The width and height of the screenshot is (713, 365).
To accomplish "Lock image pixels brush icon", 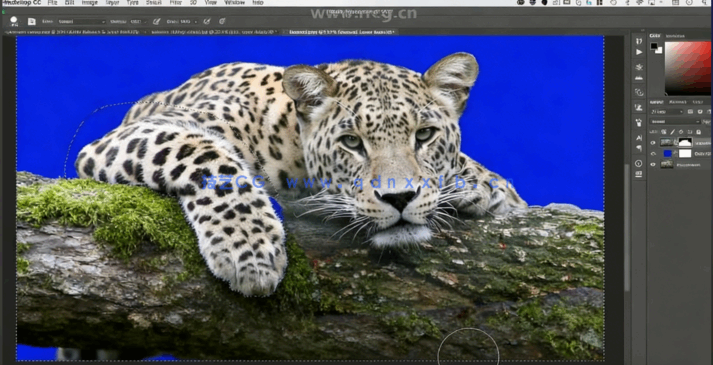I will 672,132.
